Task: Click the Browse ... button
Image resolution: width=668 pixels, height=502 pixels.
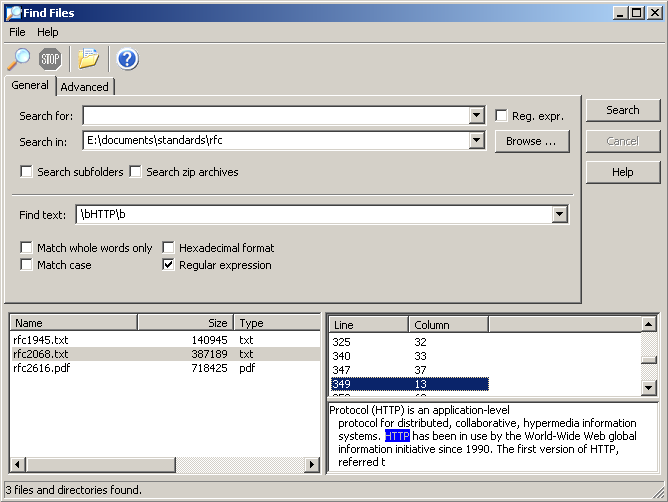Action: [532, 141]
